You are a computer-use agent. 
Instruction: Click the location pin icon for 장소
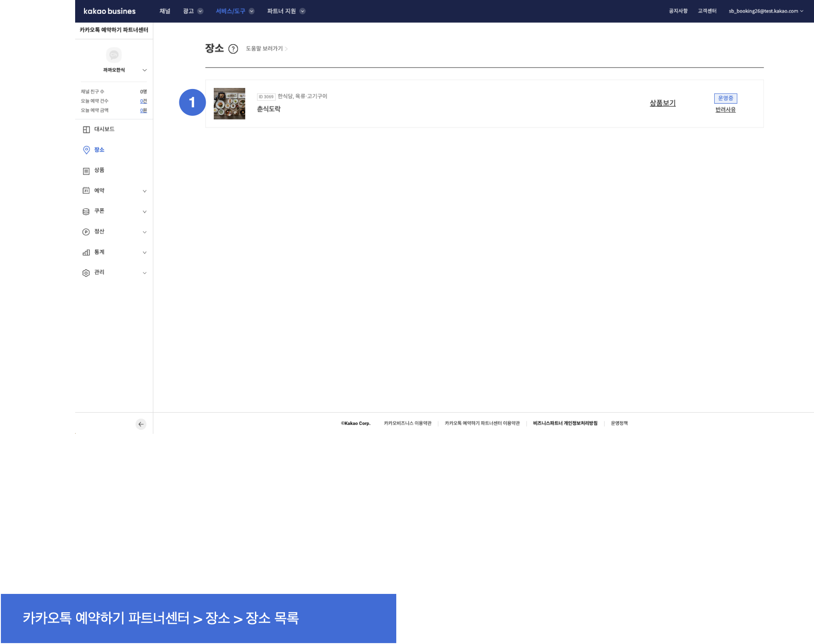pos(86,150)
